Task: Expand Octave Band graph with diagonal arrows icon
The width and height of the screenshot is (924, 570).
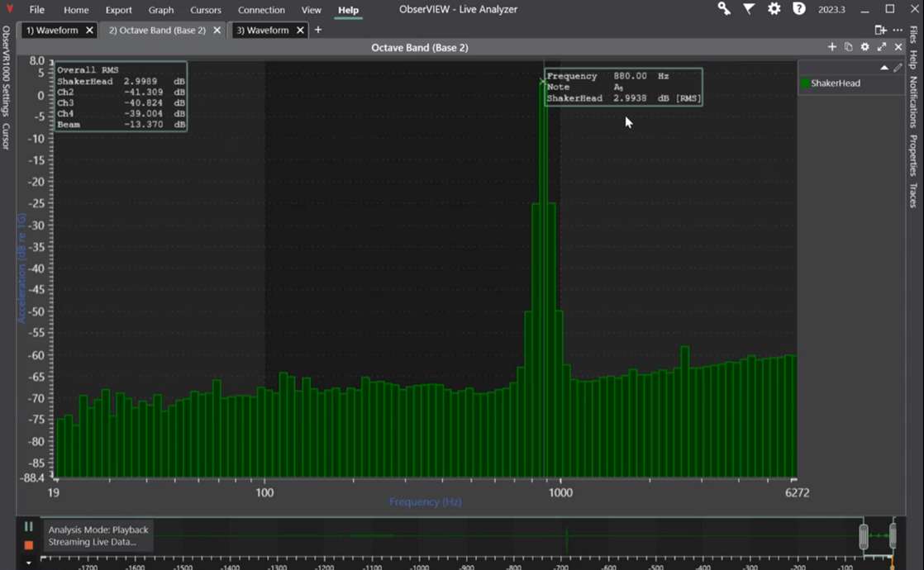Action: click(x=881, y=47)
